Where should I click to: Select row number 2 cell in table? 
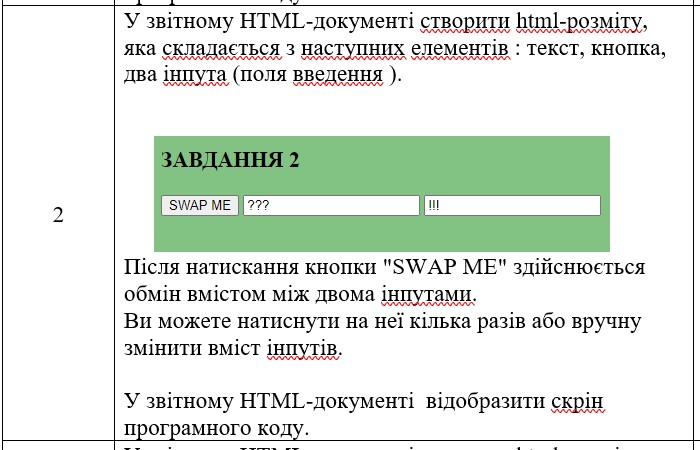tap(58, 216)
